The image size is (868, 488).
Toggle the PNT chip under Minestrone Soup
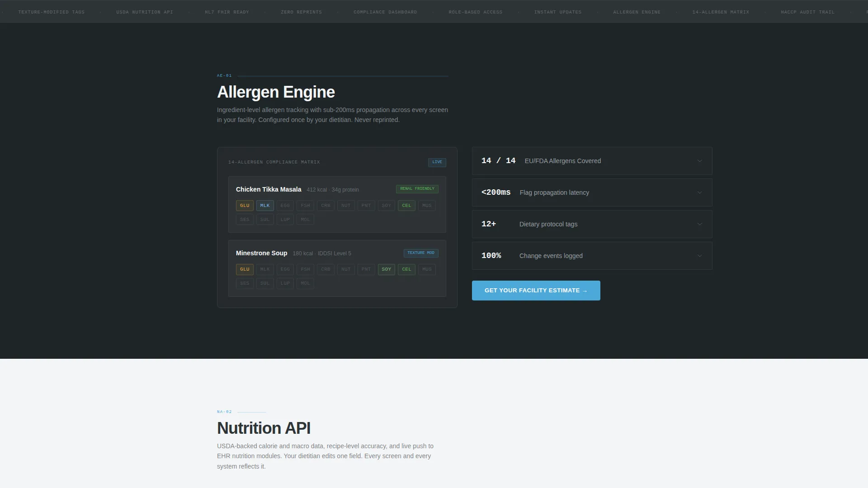[x=366, y=269]
